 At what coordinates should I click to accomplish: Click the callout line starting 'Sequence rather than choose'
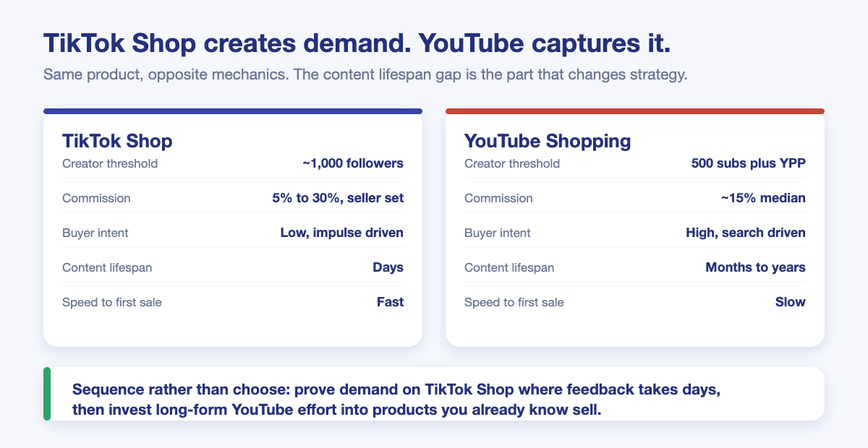click(x=396, y=389)
